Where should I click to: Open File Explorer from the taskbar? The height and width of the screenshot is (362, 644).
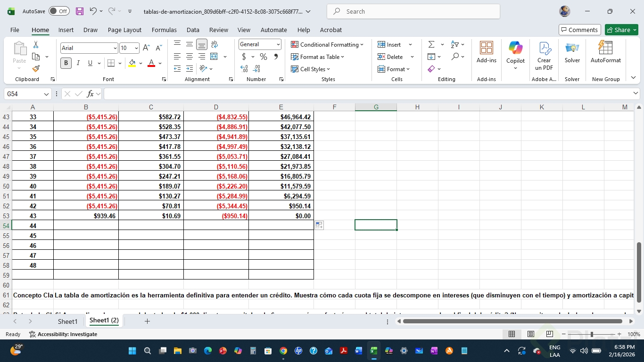coord(178,351)
